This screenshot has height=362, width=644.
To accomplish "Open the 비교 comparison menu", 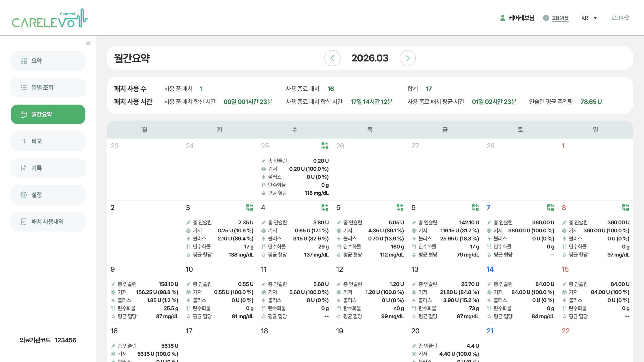I will click(x=48, y=141).
